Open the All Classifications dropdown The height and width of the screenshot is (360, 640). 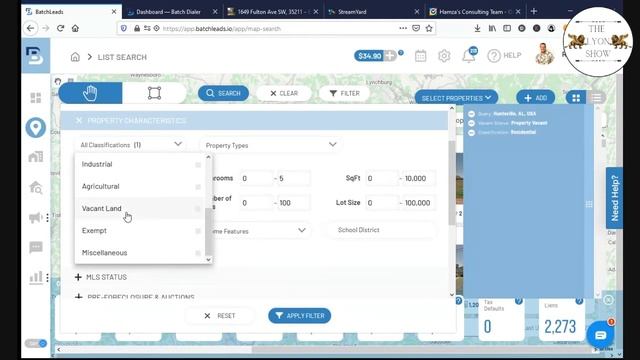coord(131,144)
